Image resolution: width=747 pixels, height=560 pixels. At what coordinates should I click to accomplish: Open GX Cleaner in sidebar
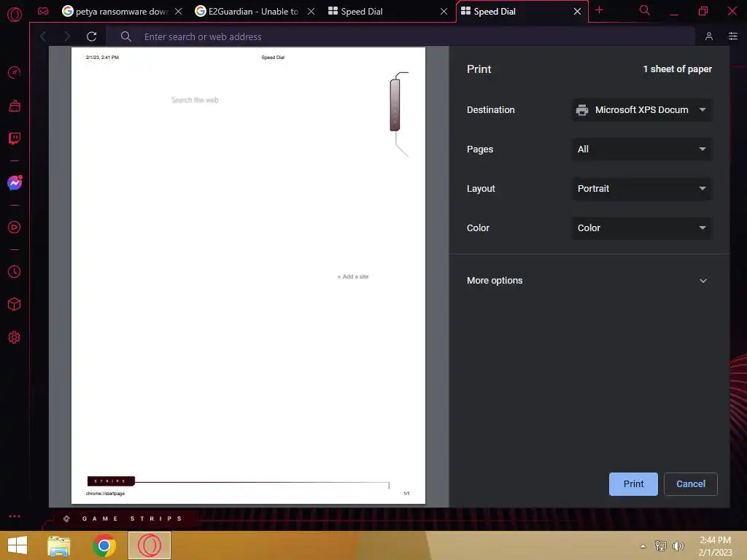click(x=15, y=106)
